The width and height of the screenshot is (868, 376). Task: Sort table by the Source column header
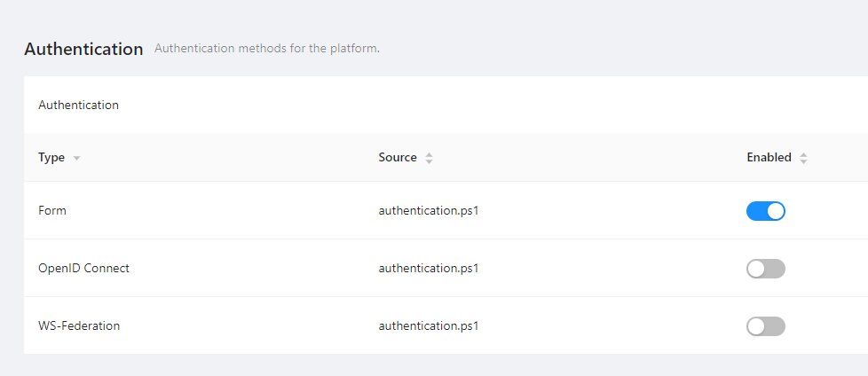pyautogui.click(x=397, y=157)
